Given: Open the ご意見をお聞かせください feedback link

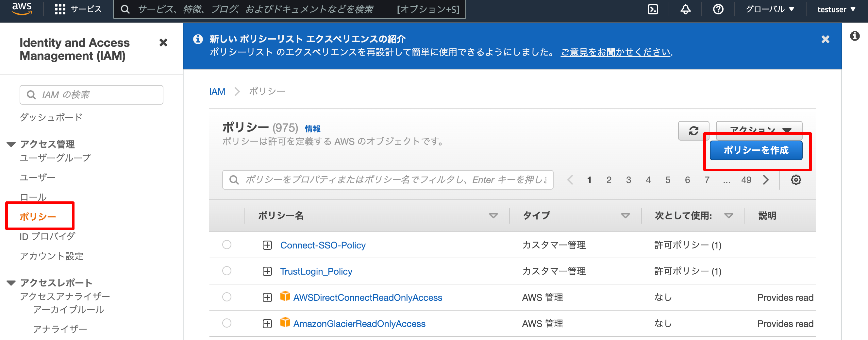Looking at the screenshot, I should pyautogui.click(x=616, y=52).
